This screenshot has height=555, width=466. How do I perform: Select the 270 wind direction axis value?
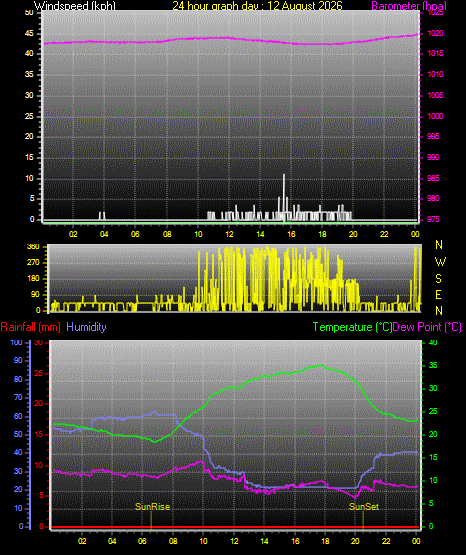(33, 263)
